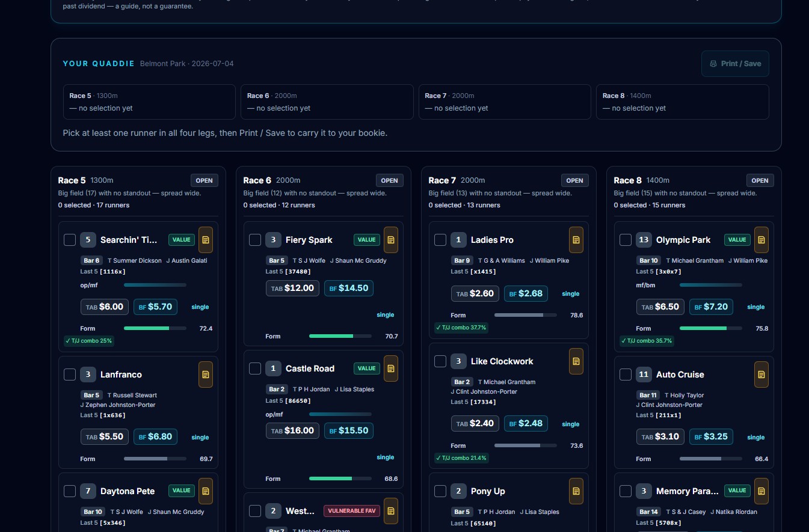
Task: Click the VULNERABLE FAV badge in Race 6
Action: [352, 511]
